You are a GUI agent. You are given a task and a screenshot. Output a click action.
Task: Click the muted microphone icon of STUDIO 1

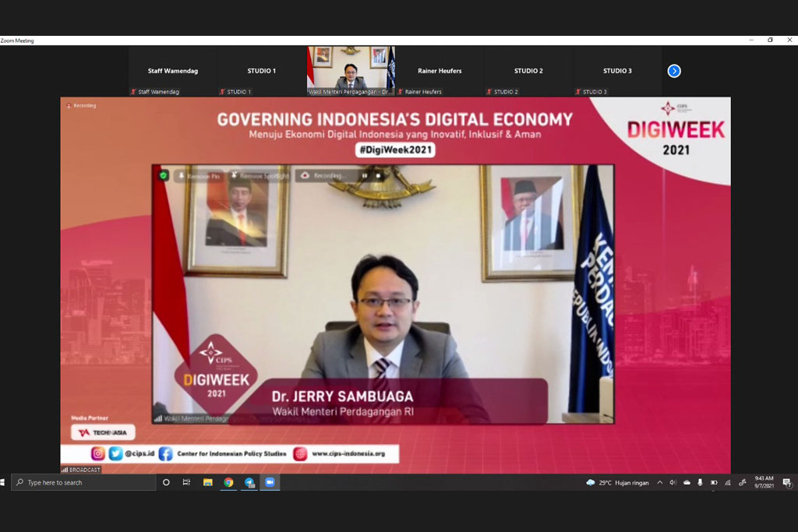222,92
